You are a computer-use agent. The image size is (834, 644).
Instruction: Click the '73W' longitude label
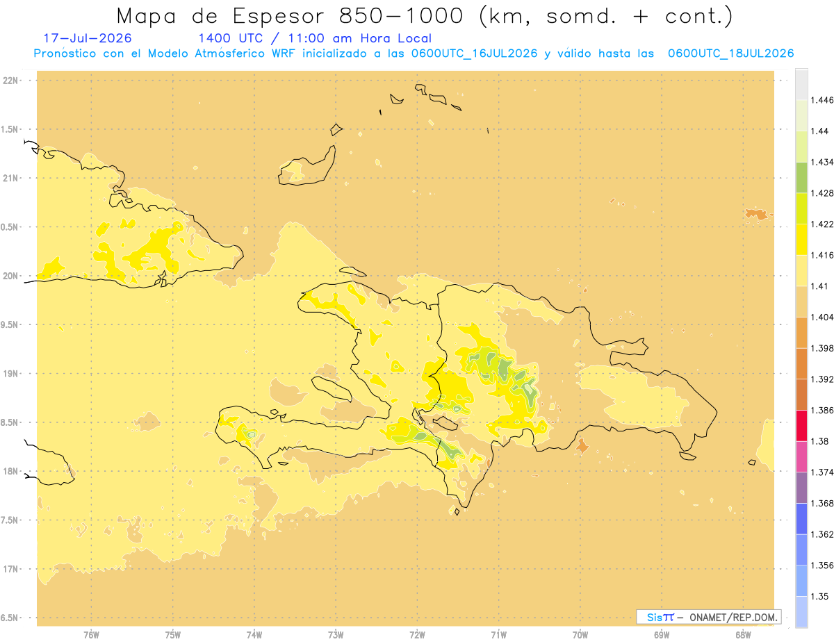click(336, 634)
